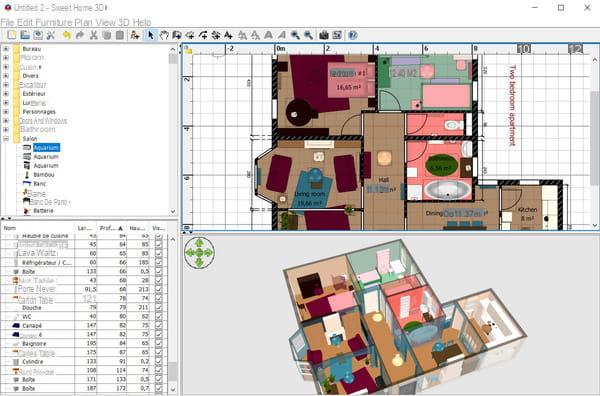Toggle visibility checkbox for Canapé row

coord(158,326)
